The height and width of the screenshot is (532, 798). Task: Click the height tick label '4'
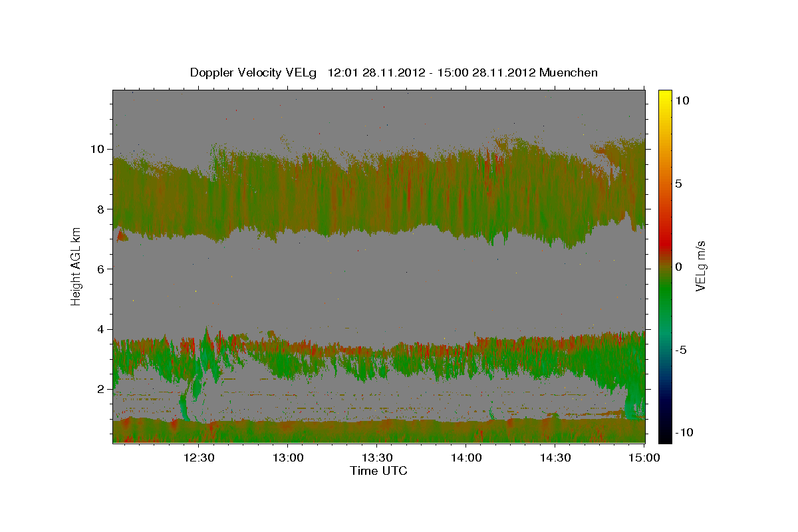click(101, 329)
